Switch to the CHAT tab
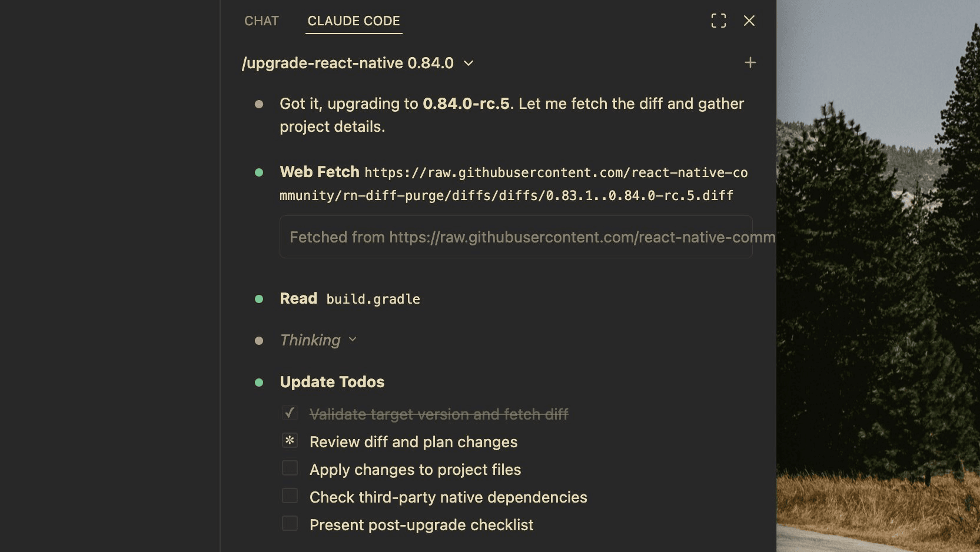Screen dimensions: 980x552 pyautogui.click(x=261, y=21)
